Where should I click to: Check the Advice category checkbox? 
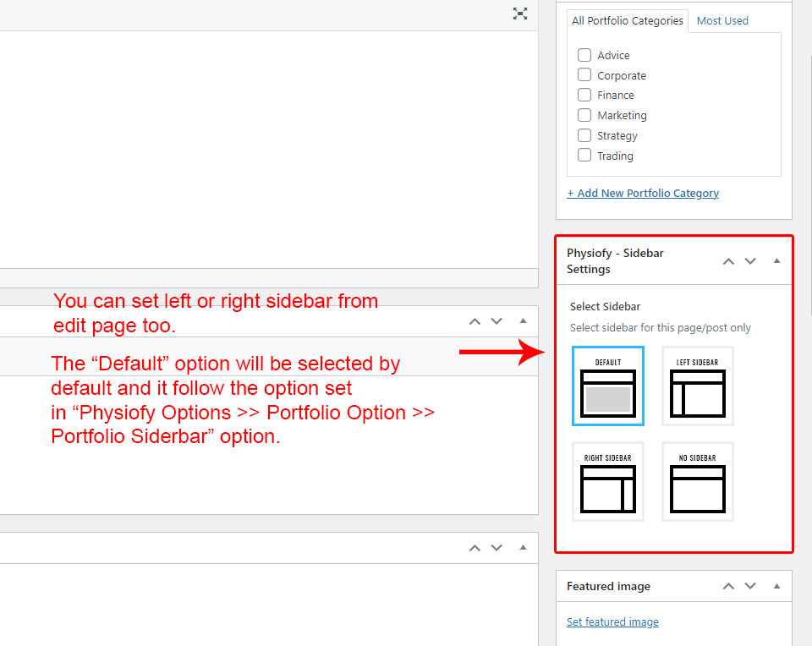(584, 55)
